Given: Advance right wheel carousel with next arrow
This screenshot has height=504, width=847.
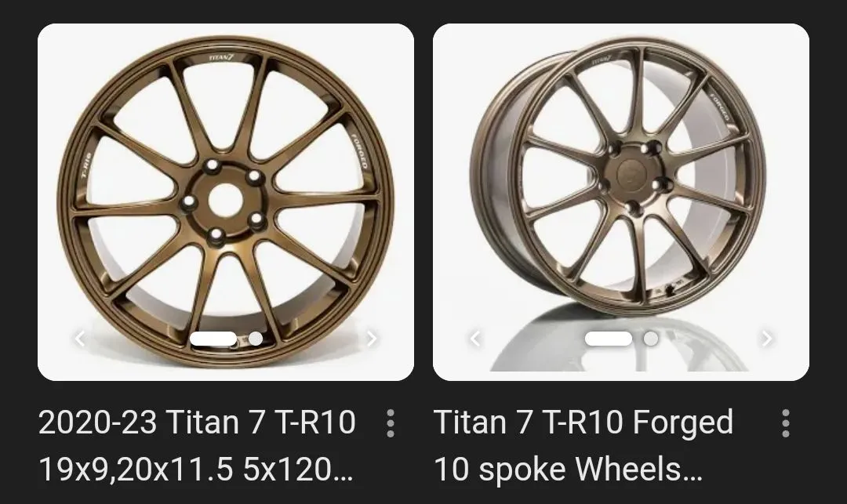Looking at the screenshot, I should pos(767,339).
